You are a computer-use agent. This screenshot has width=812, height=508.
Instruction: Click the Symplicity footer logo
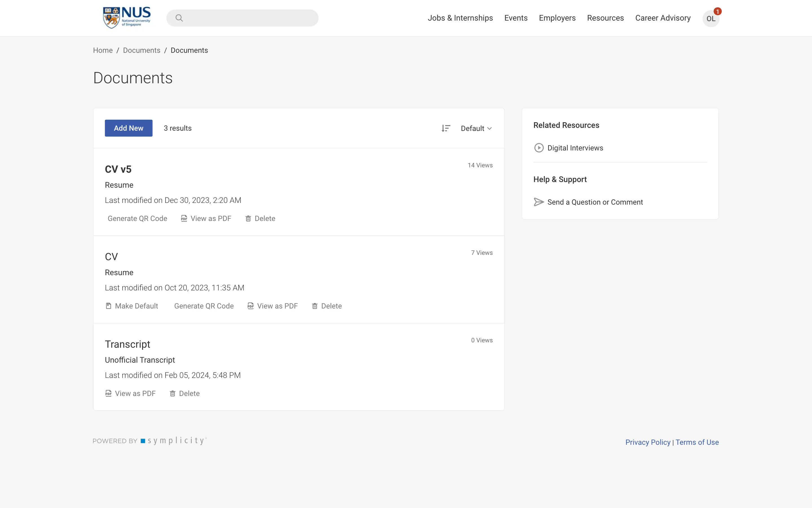pyautogui.click(x=173, y=441)
